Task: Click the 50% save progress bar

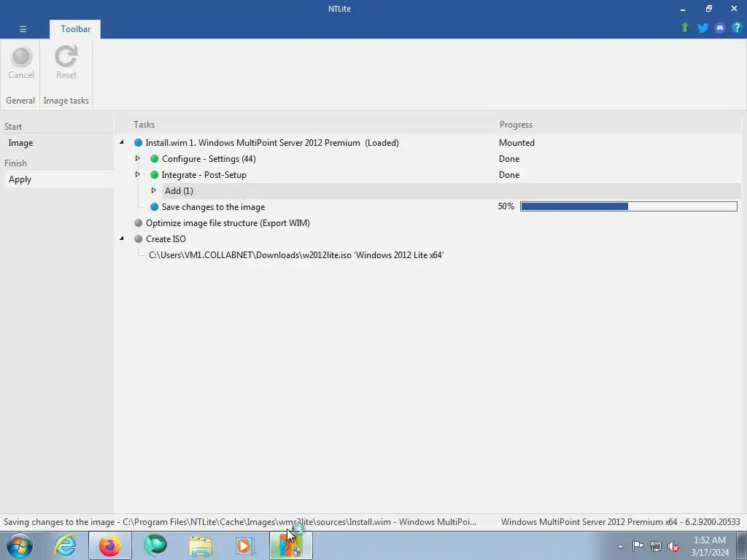Action: (628, 206)
